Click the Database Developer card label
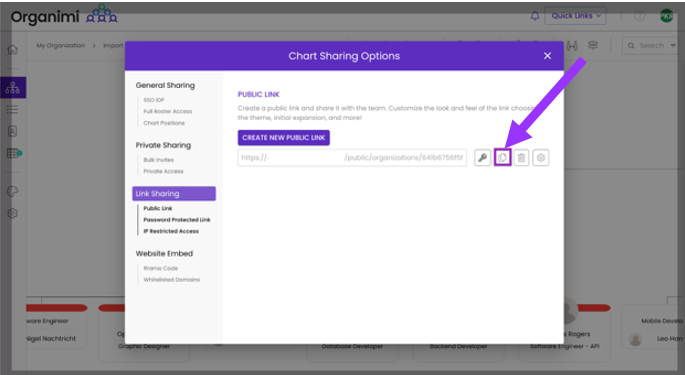The height and width of the screenshot is (375, 685). click(x=353, y=346)
